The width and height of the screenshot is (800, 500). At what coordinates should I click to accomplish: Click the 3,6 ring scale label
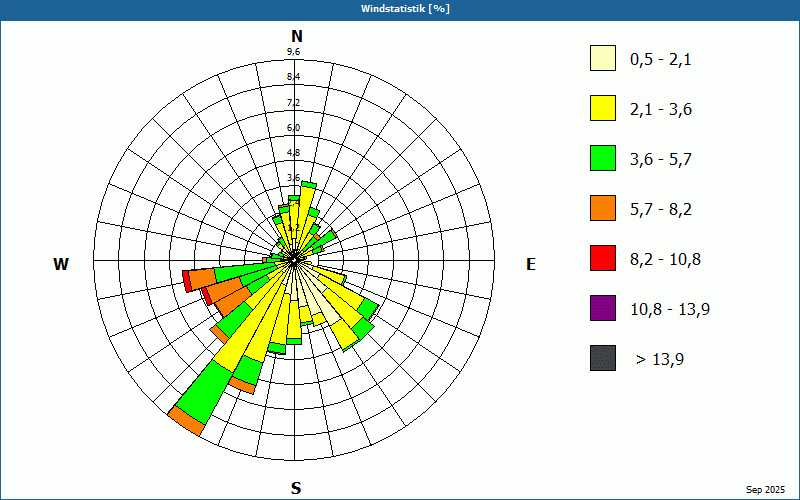click(293, 178)
